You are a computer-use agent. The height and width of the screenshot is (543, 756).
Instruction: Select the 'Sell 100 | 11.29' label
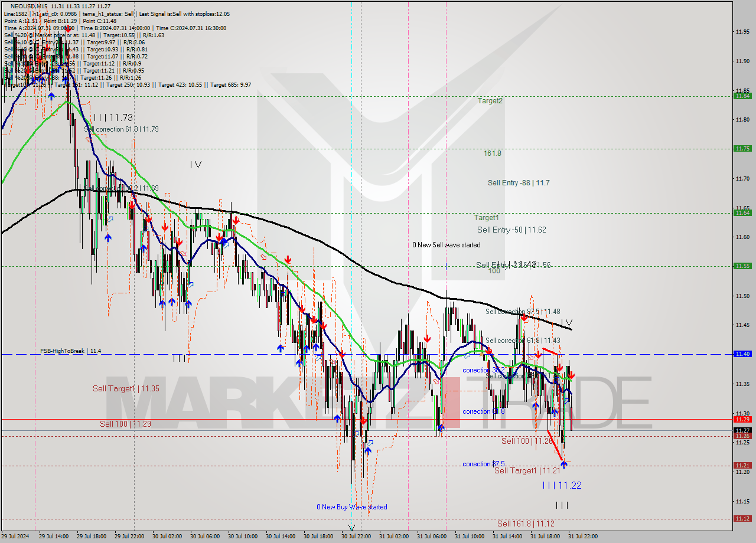click(x=125, y=424)
